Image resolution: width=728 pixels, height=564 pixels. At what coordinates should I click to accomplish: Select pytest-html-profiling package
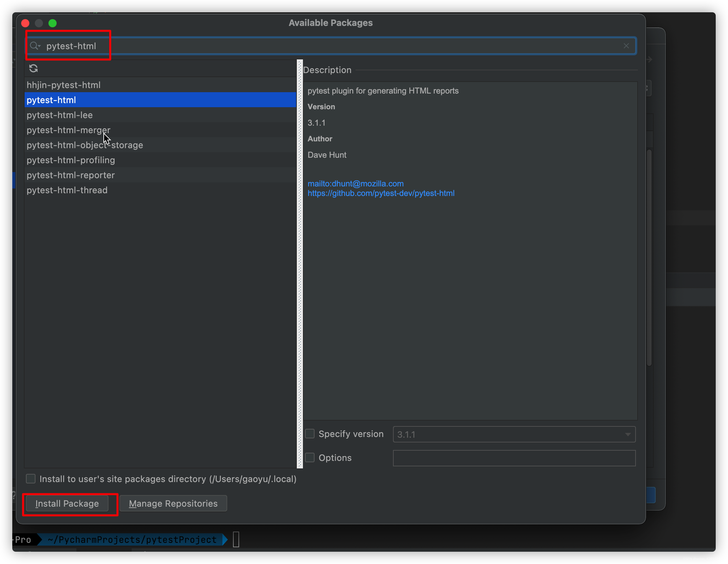point(160,160)
